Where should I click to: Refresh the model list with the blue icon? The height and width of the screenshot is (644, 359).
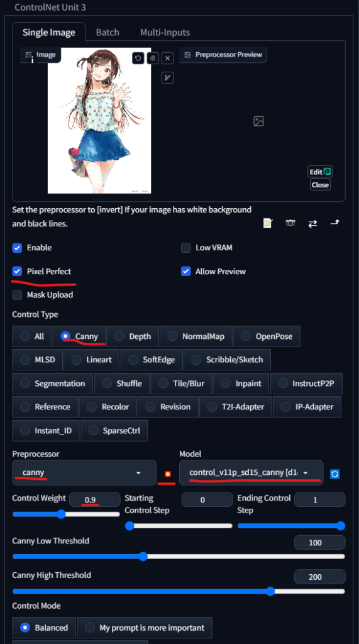pos(334,474)
